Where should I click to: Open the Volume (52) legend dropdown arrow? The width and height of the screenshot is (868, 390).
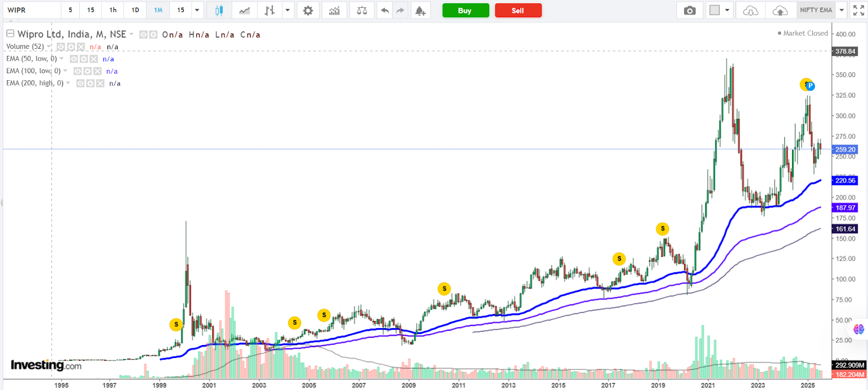point(49,47)
